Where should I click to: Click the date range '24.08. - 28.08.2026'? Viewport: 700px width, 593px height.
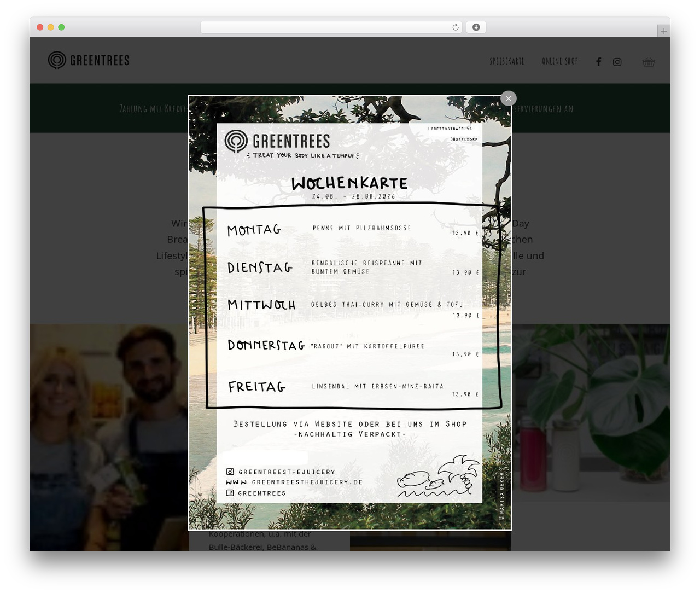(354, 196)
